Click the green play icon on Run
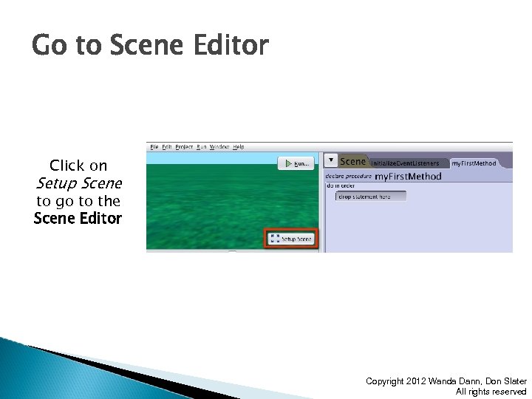Screen dimensions: 532x399 (288, 163)
